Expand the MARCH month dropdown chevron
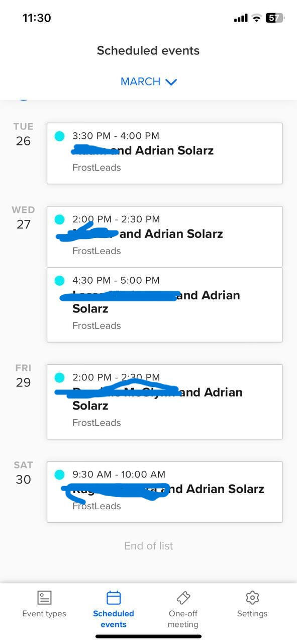Screen dimensions: 297x644 coord(171,82)
